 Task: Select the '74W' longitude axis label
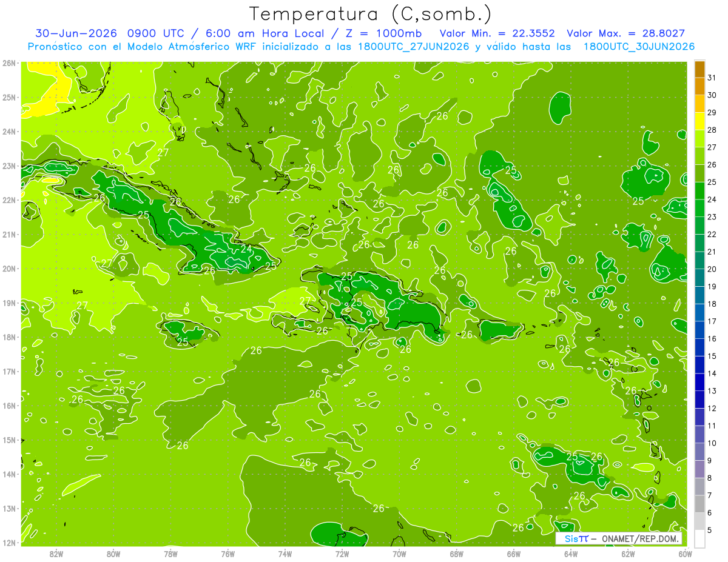click(x=285, y=554)
